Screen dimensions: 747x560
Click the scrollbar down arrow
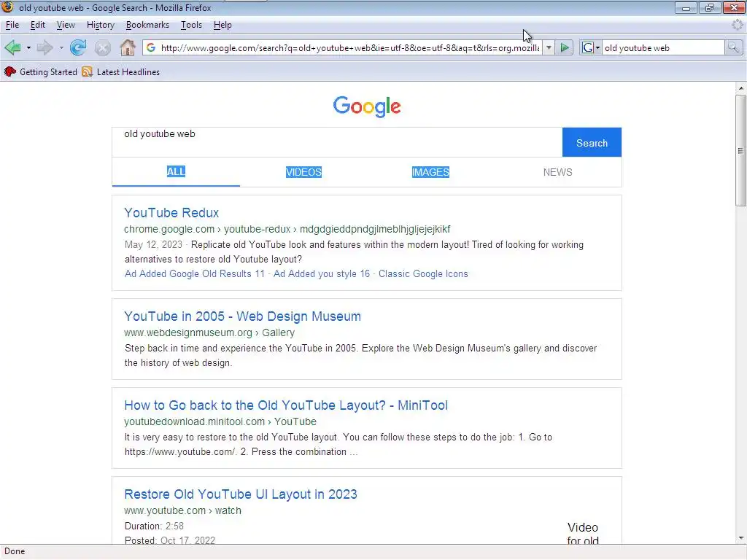click(x=740, y=538)
